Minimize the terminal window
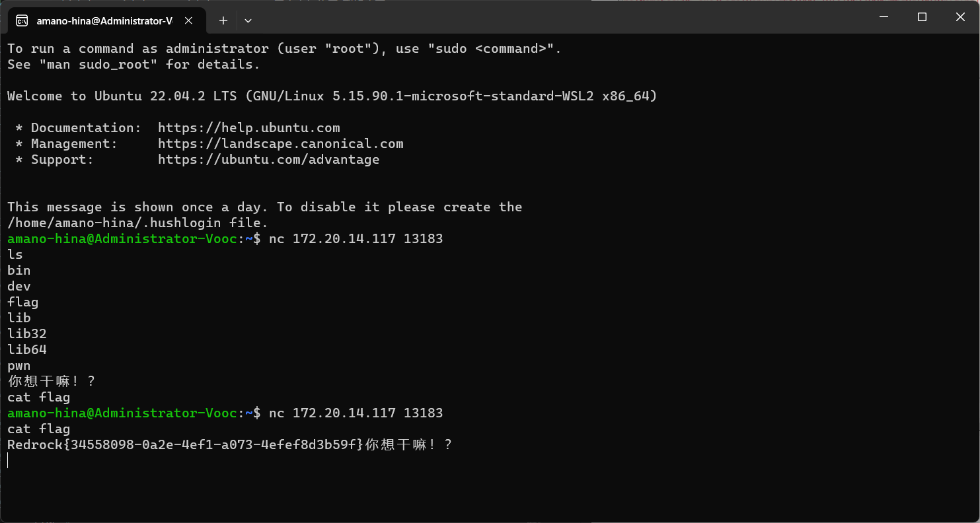Viewport: 980px width, 523px height. 884,17
